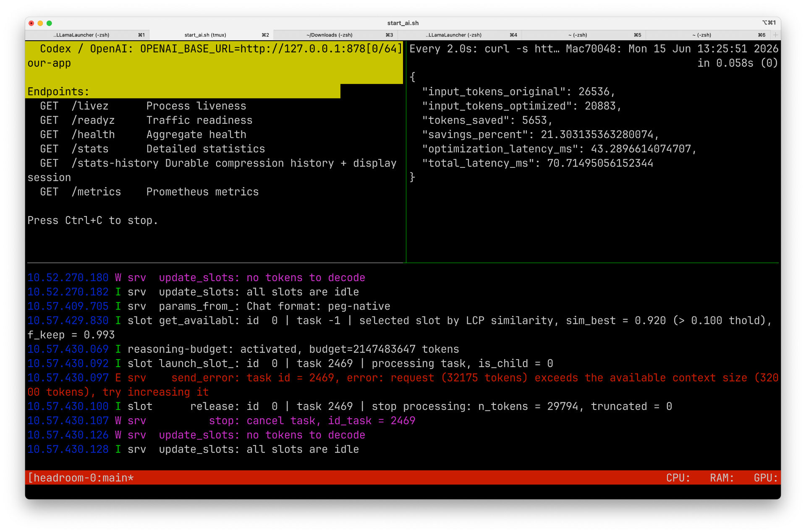Click the GET /stats Detailed statistics line
This screenshot has height=532, width=806.
point(152,149)
